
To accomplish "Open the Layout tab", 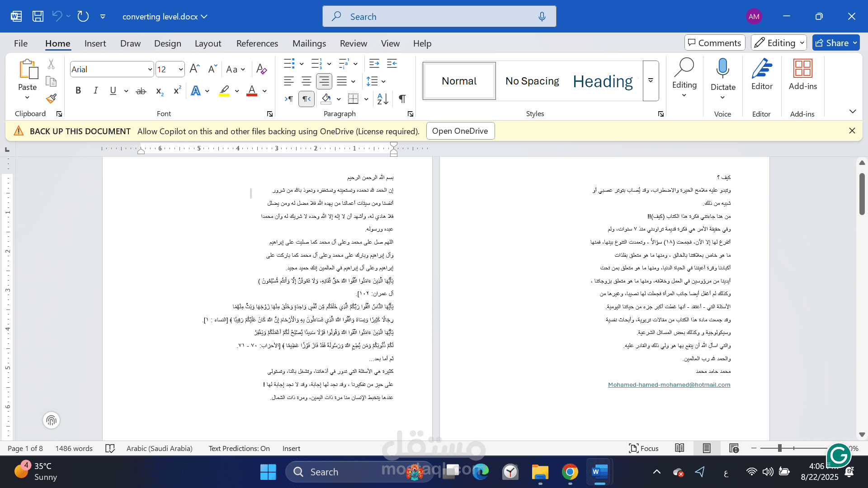I will [208, 43].
